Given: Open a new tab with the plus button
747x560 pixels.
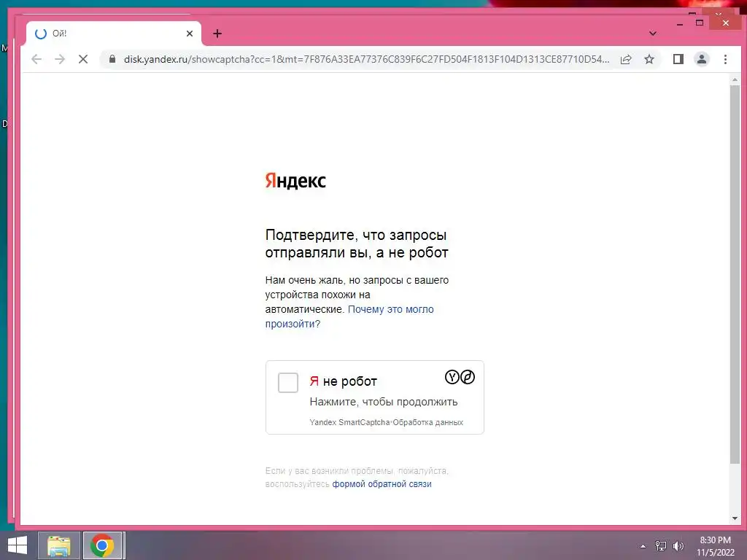Looking at the screenshot, I should 217,34.
